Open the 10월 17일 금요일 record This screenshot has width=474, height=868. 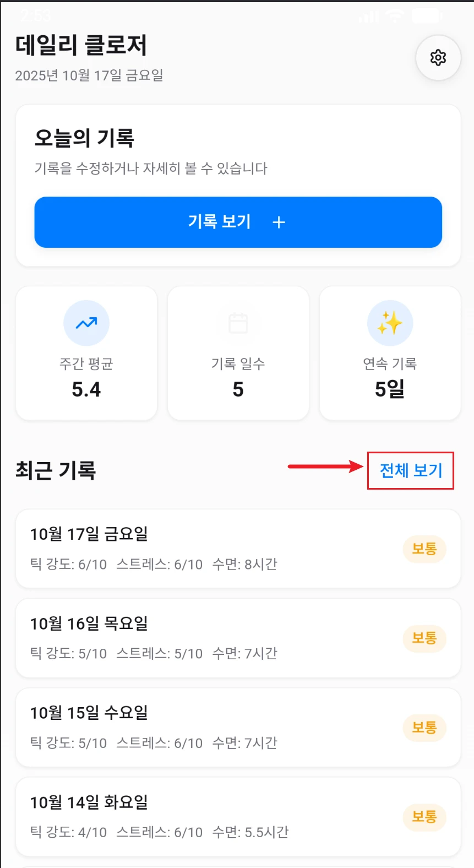pyautogui.click(x=209, y=549)
